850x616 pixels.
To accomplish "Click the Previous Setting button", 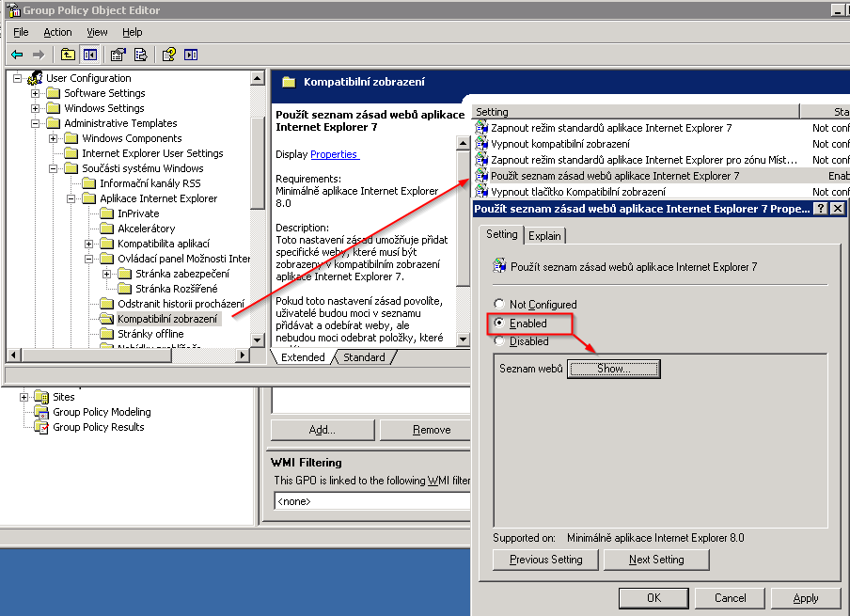I will tap(545, 560).
